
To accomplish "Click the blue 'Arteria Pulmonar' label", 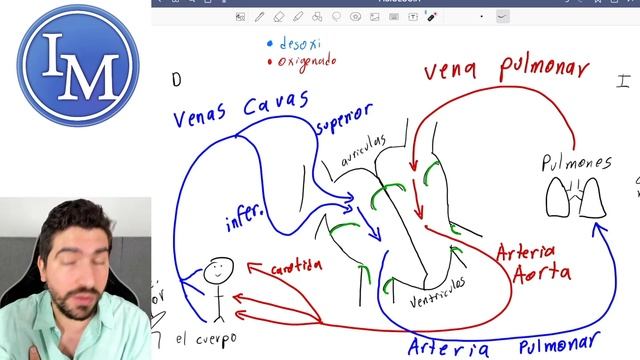I will click(504, 346).
